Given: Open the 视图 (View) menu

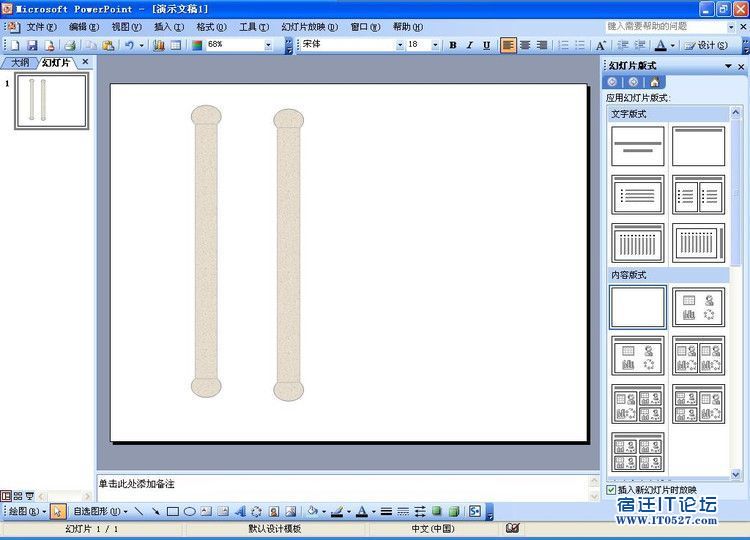Looking at the screenshot, I should coord(126,27).
